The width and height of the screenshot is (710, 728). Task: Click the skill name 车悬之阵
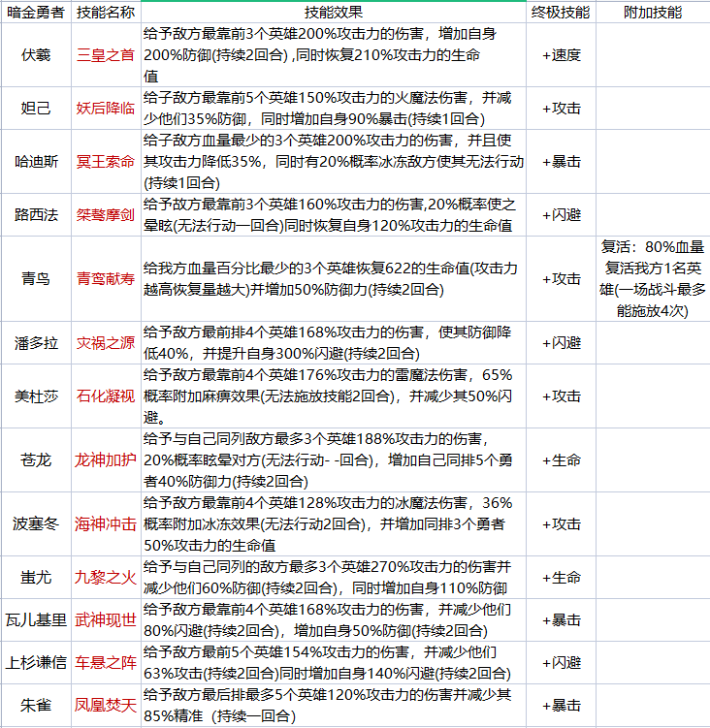pyautogui.click(x=106, y=662)
